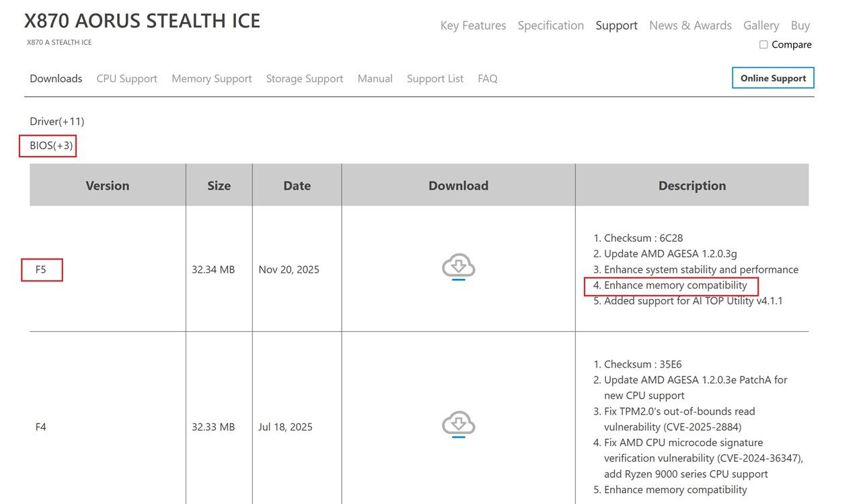Open the Gallery page
The image size is (861, 504).
pos(761,26)
